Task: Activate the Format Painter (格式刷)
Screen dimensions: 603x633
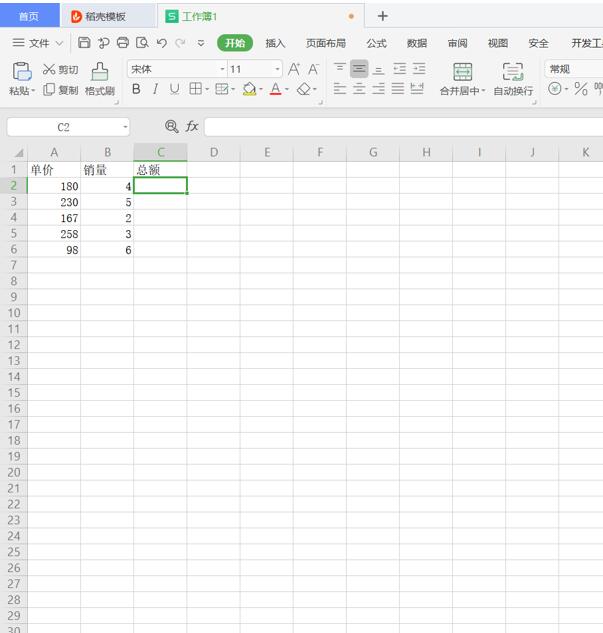Action: pos(100,79)
